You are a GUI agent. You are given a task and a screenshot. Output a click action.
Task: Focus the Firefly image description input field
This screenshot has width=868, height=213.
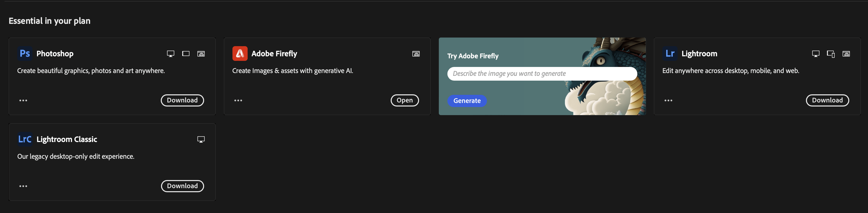[542, 74]
